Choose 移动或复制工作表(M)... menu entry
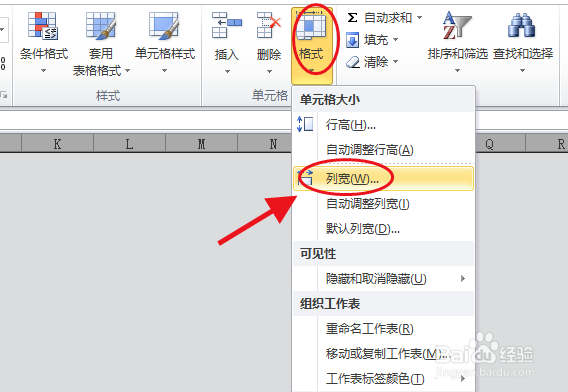 (x=384, y=354)
